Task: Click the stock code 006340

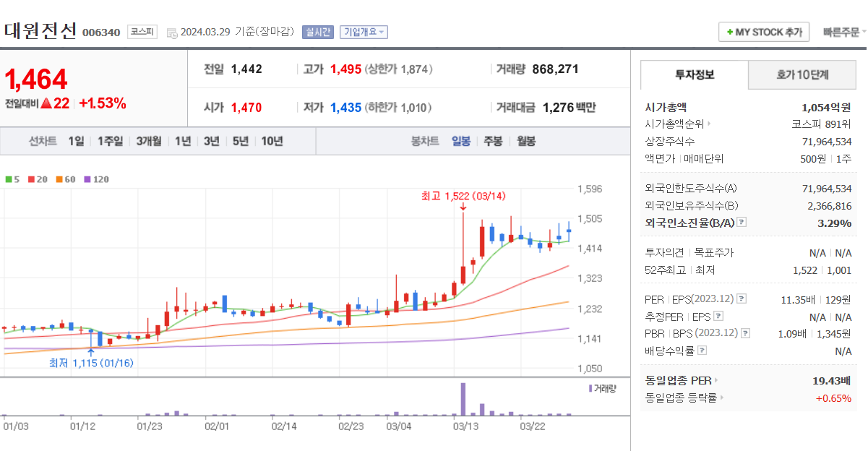Action: [x=101, y=33]
